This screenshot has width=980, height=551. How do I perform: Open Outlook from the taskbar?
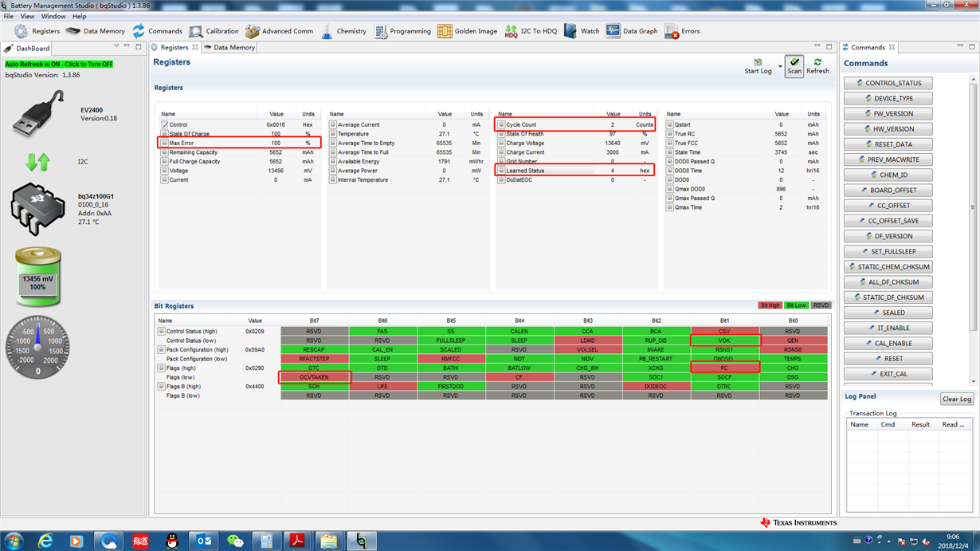pos(204,541)
